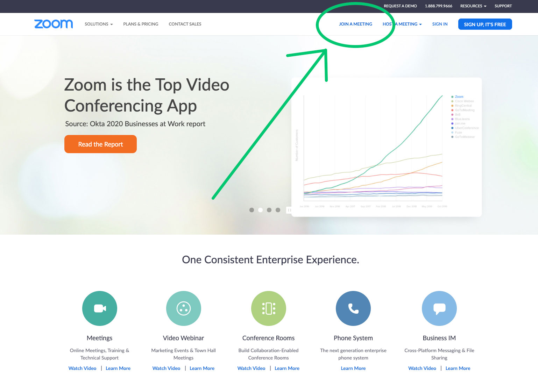
Task: Click the Phone System handset icon
Action: (x=353, y=308)
